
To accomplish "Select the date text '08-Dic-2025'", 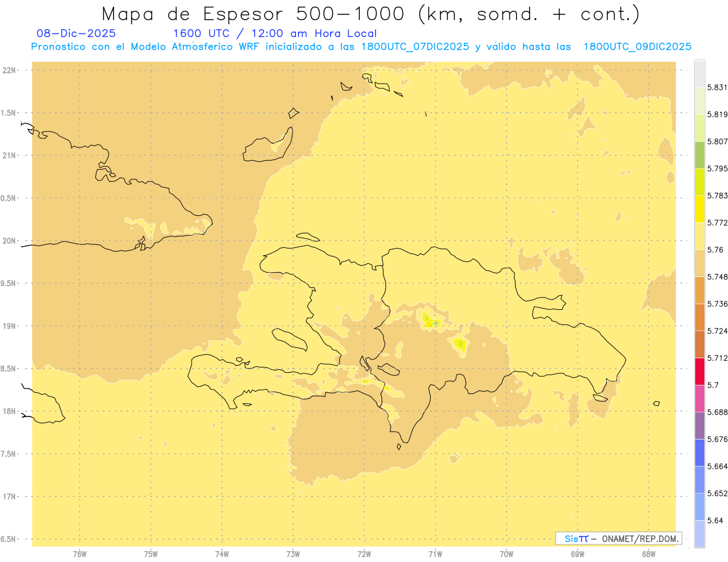I will coord(76,33).
